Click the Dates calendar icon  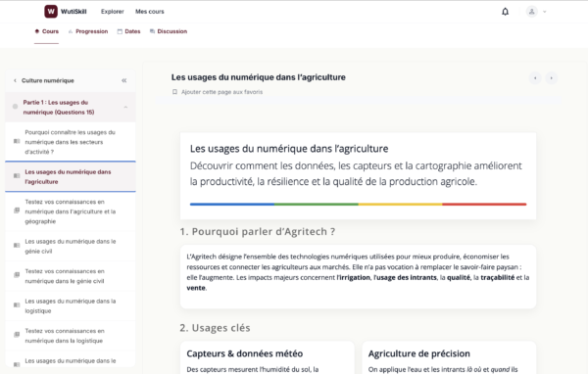pyautogui.click(x=120, y=31)
